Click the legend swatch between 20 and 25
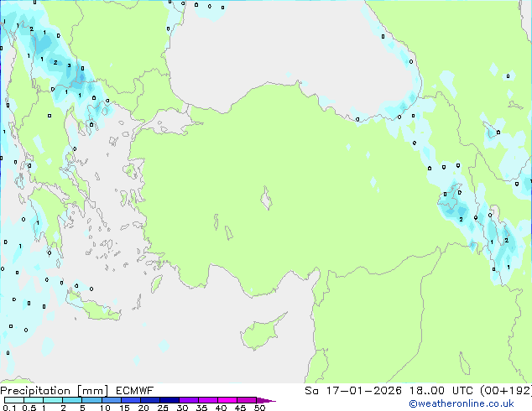This screenshot has height=411, width=532. (x=150, y=400)
